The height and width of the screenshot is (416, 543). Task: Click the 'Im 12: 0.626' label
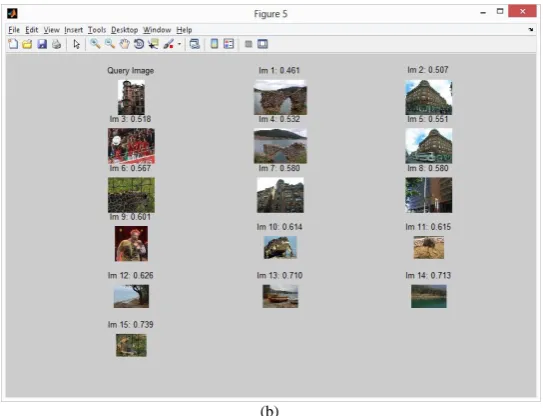click(x=131, y=275)
